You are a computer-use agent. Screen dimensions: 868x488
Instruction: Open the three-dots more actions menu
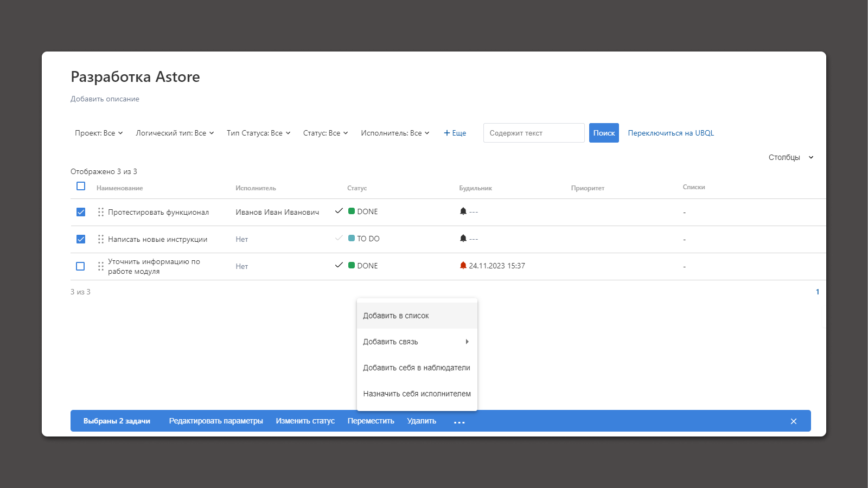click(x=459, y=422)
